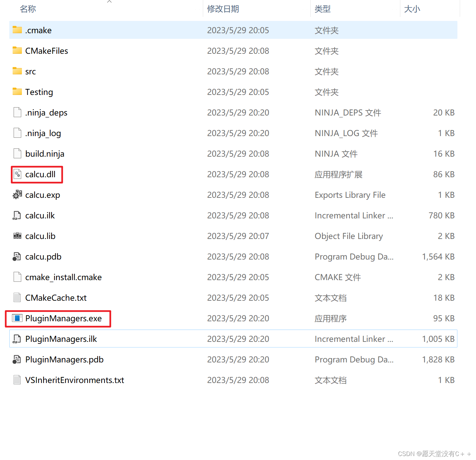The width and height of the screenshot is (476, 460).
Task: Click the calcu.lib file name
Action: click(x=40, y=236)
